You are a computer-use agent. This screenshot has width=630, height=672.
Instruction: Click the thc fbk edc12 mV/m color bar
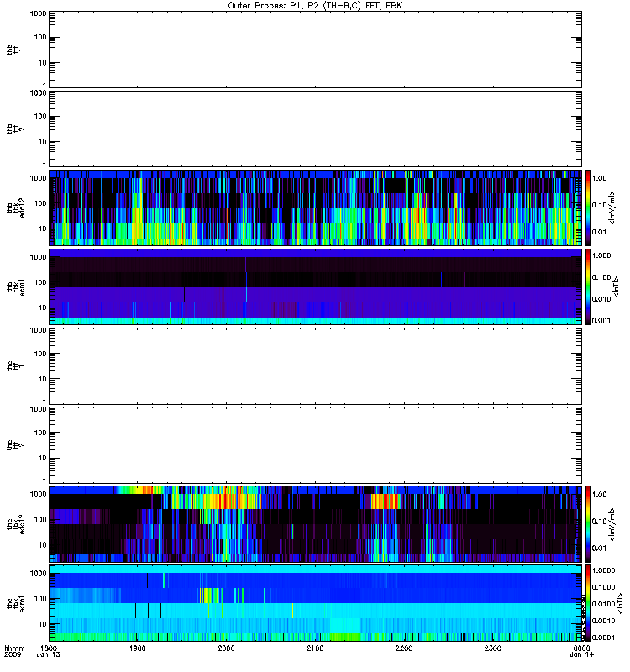pos(588,524)
